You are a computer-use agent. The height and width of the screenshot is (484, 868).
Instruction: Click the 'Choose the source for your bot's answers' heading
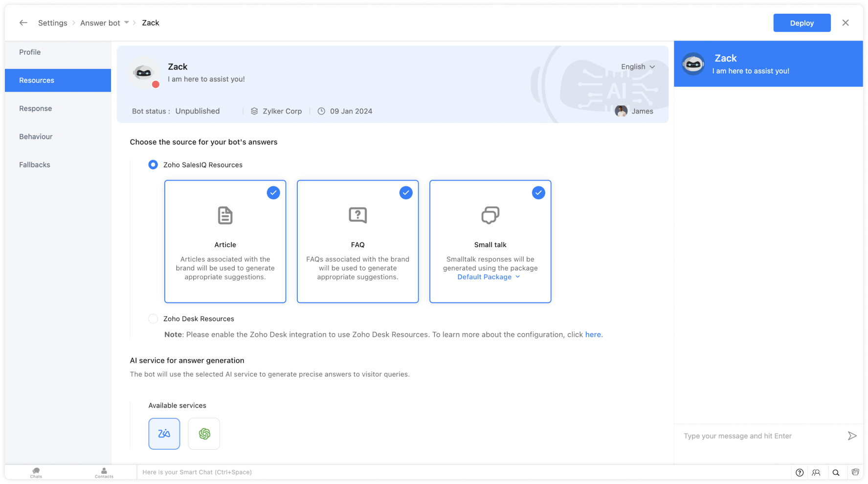pos(203,142)
